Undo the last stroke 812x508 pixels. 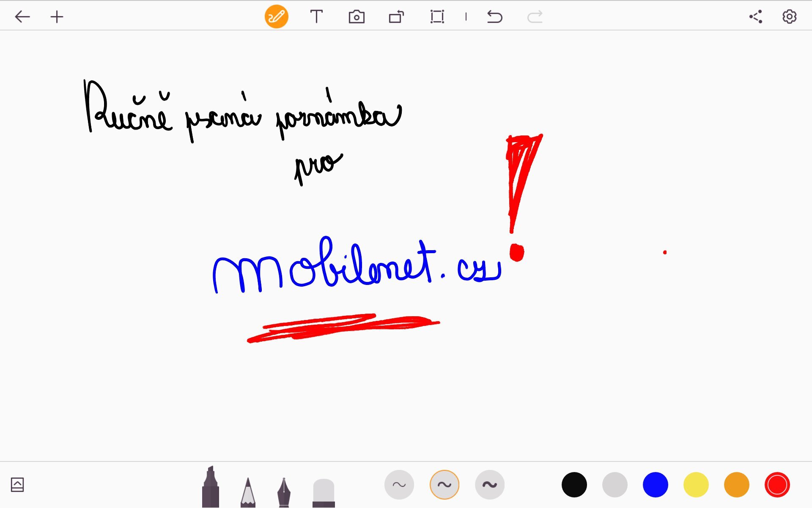point(494,17)
